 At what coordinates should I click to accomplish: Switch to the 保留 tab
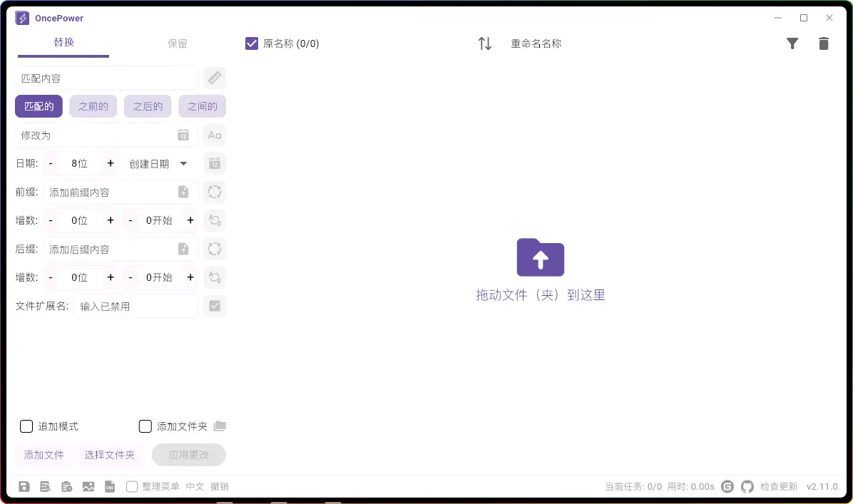(178, 43)
